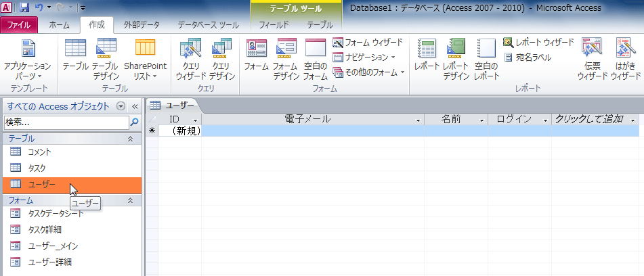Launch the Slip Wizard (伝票 ウィザード)

pos(593,60)
